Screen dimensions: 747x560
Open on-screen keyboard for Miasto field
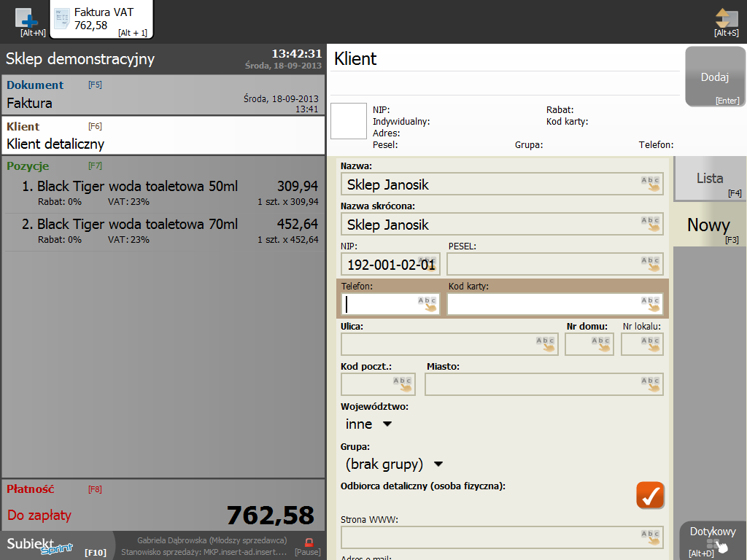coord(651,384)
